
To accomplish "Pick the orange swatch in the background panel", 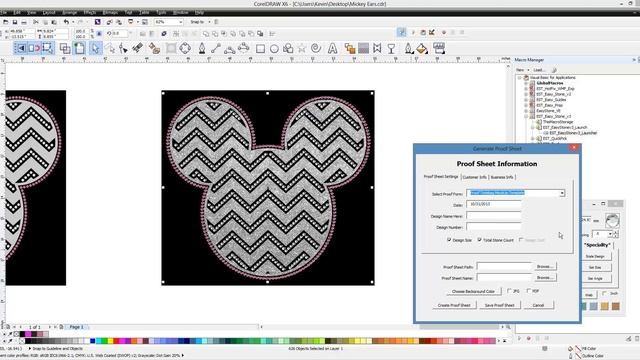I will pos(604,306).
